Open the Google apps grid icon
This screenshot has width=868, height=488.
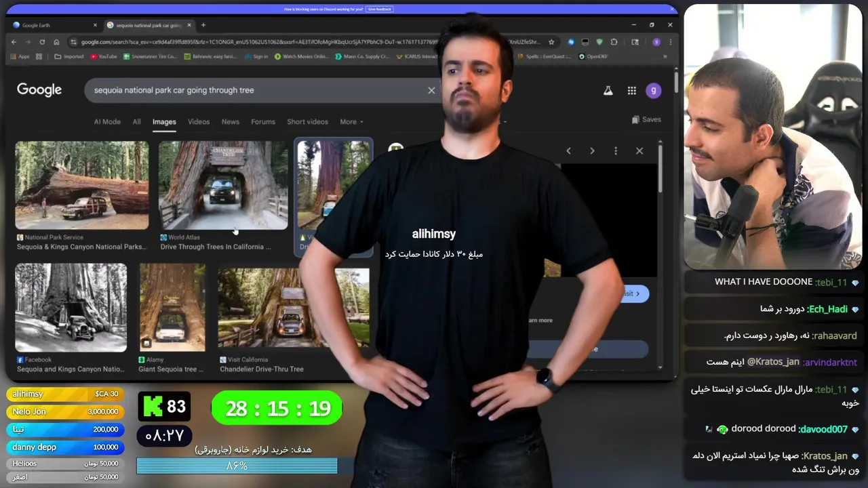pyautogui.click(x=631, y=90)
